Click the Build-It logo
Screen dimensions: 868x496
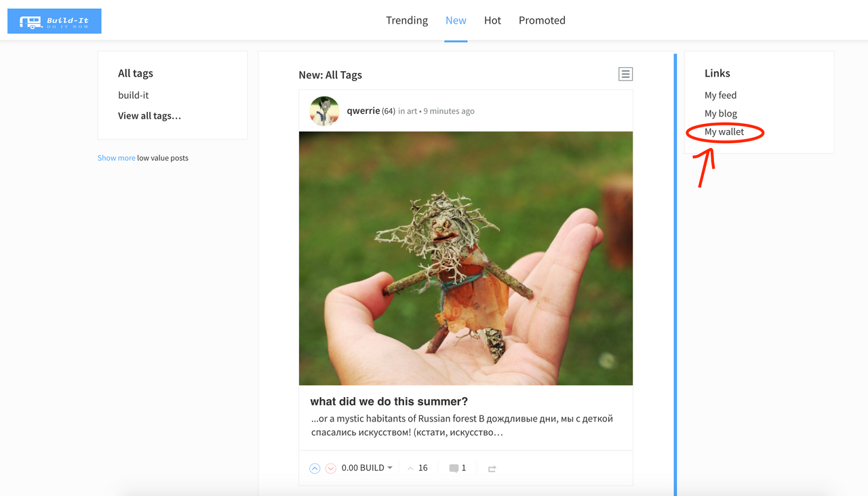(54, 21)
